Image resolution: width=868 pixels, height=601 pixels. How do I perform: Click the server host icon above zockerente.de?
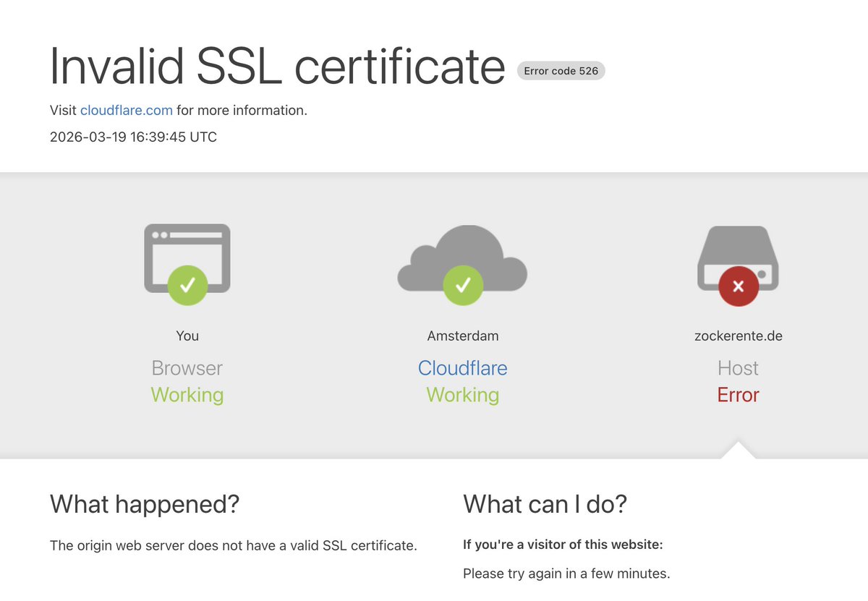pyautogui.click(x=738, y=265)
